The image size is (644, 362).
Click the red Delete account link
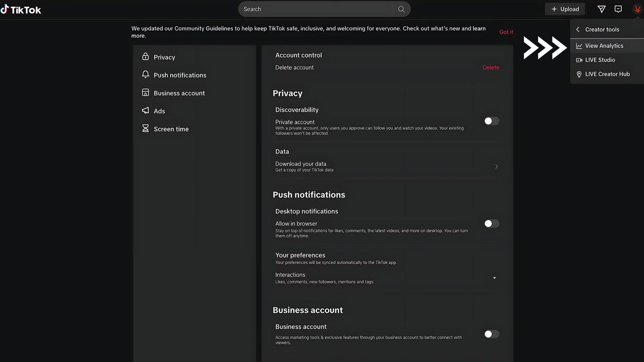click(x=491, y=68)
